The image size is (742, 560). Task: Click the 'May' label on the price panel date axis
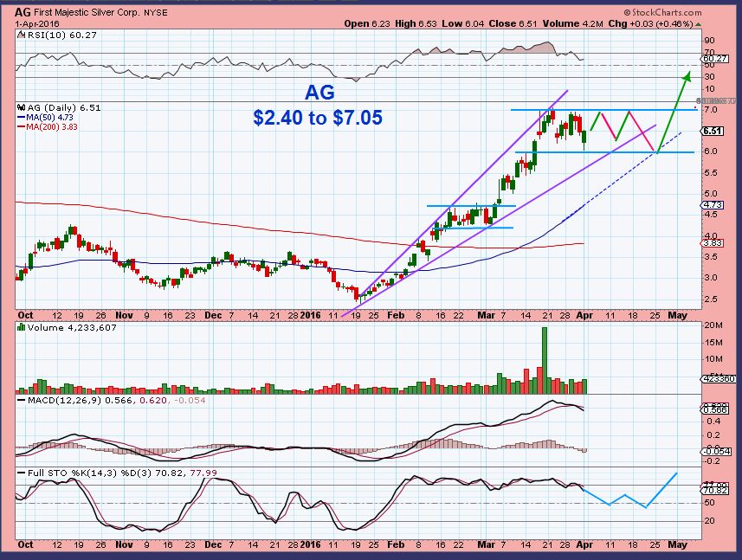pos(677,315)
